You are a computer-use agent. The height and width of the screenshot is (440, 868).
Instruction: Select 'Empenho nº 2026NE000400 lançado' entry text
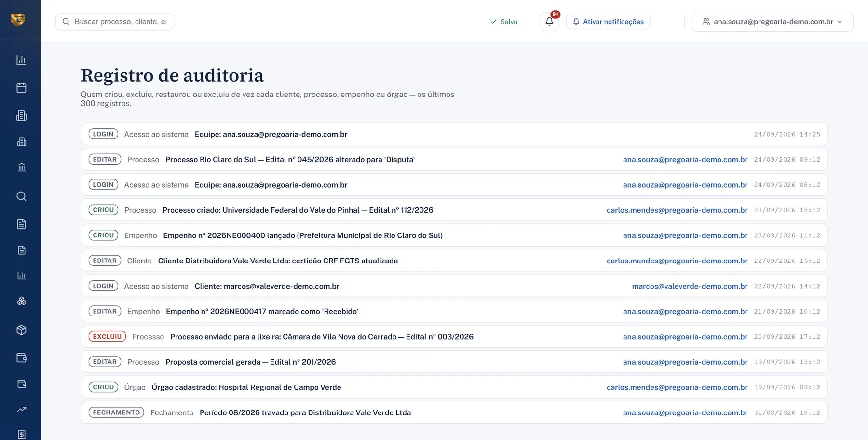303,235
